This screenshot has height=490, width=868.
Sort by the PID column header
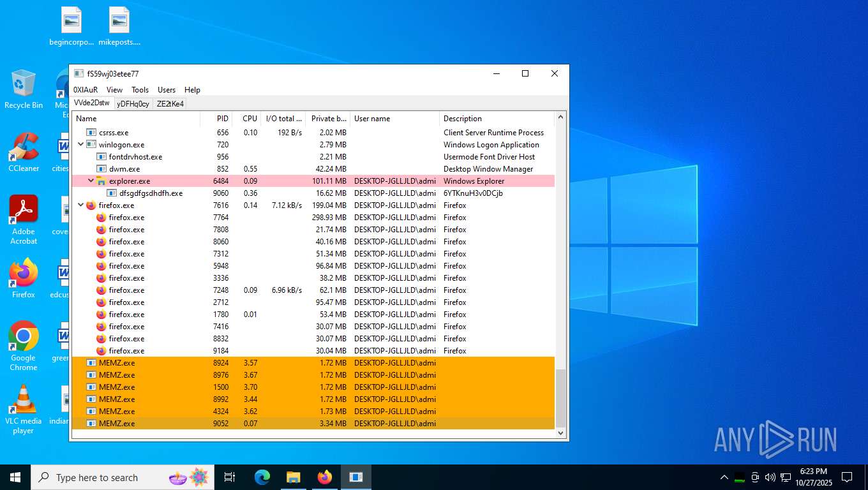coord(216,119)
